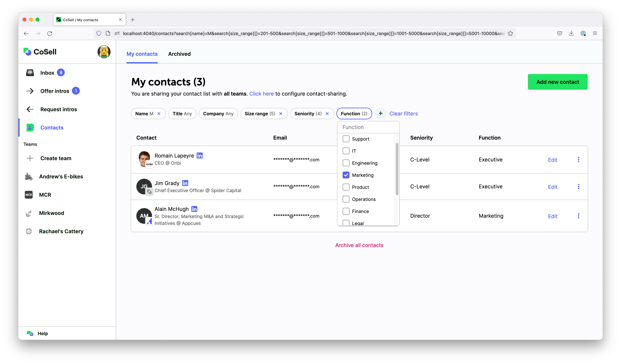This screenshot has height=364, width=621.
Task: Check the Engineering function checkbox
Action: tap(346, 163)
